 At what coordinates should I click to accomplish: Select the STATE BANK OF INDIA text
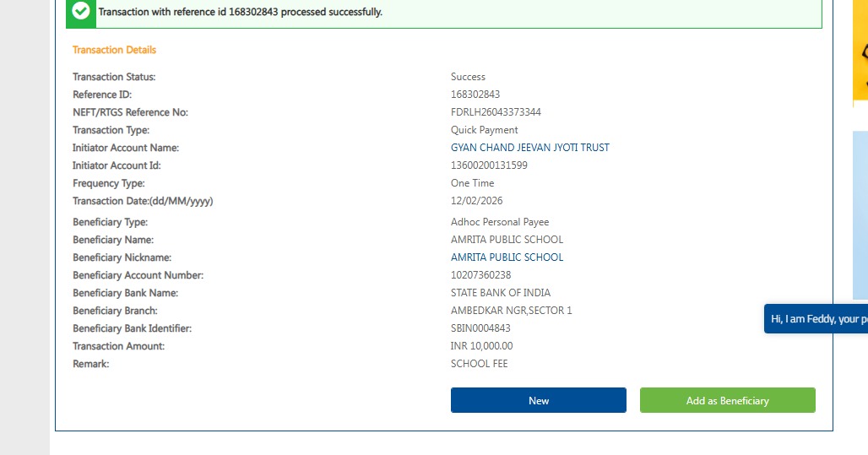pyautogui.click(x=500, y=293)
